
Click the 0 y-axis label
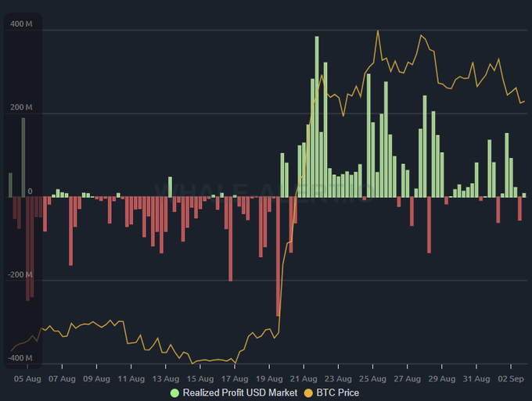tap(31, 192)
